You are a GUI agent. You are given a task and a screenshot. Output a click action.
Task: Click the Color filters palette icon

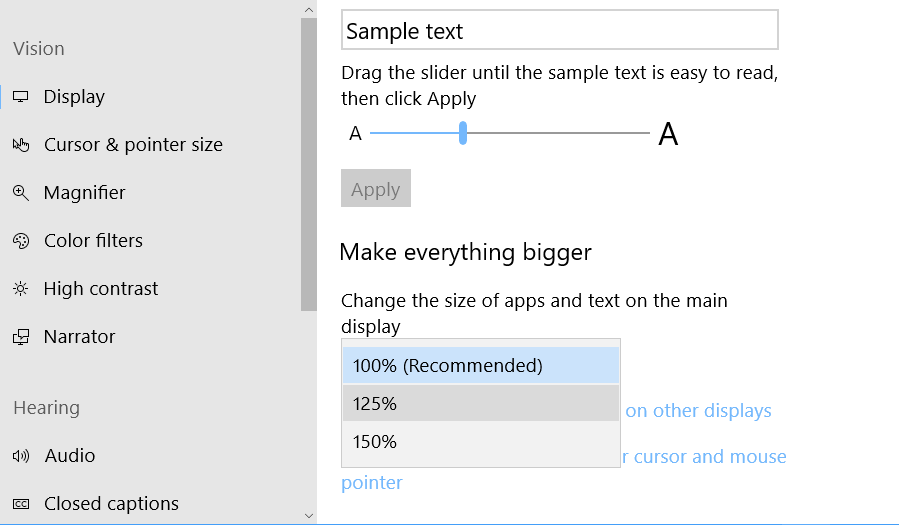pos(21,241)
